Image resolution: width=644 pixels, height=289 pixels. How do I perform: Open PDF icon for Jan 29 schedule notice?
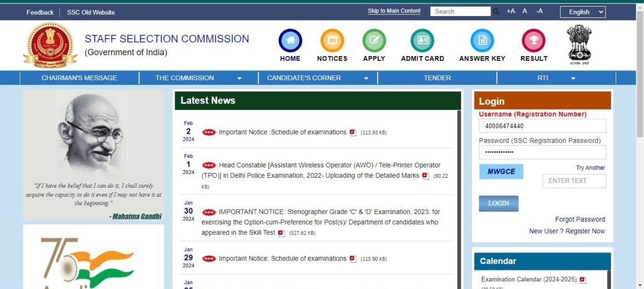pyautogui.click(x=353, y=259)
